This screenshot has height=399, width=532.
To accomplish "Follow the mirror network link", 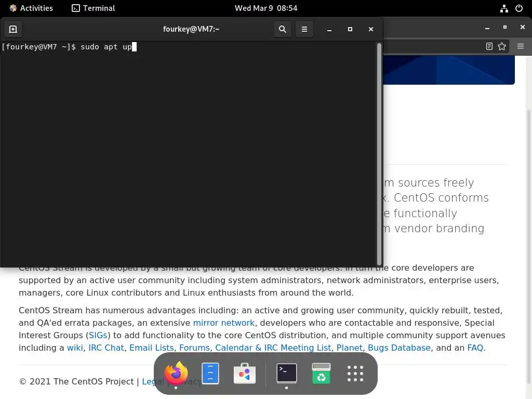I will (224, 323).
